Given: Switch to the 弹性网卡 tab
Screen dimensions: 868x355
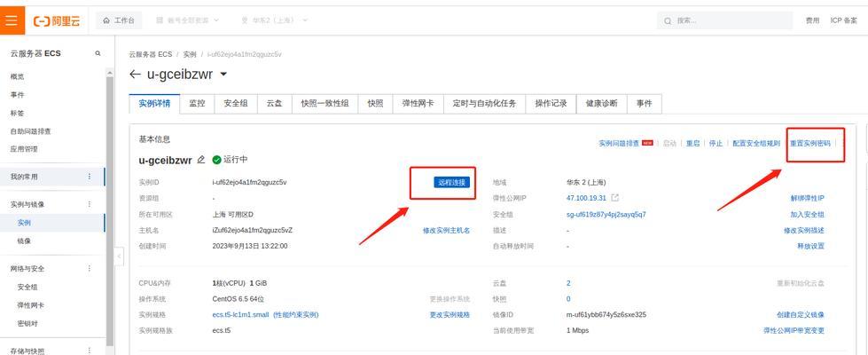Looking at the screenshot, I should [x=418, y=104].
